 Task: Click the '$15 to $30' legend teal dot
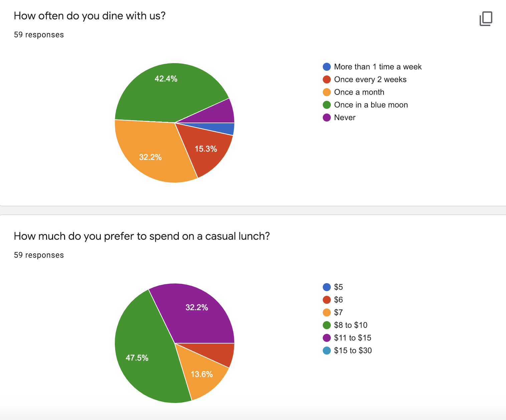click(327, 351)
